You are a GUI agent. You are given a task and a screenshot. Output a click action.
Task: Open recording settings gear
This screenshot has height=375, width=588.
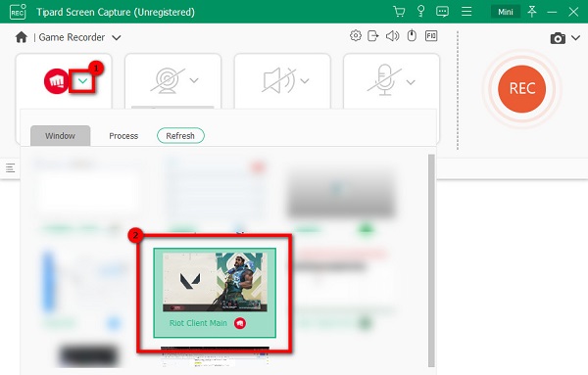(356, 36)
